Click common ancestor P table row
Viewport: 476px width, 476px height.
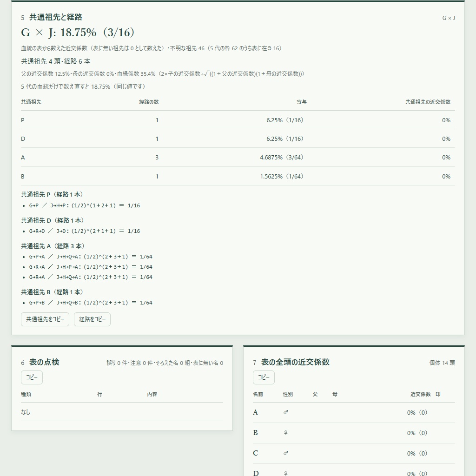pos(238,120)
